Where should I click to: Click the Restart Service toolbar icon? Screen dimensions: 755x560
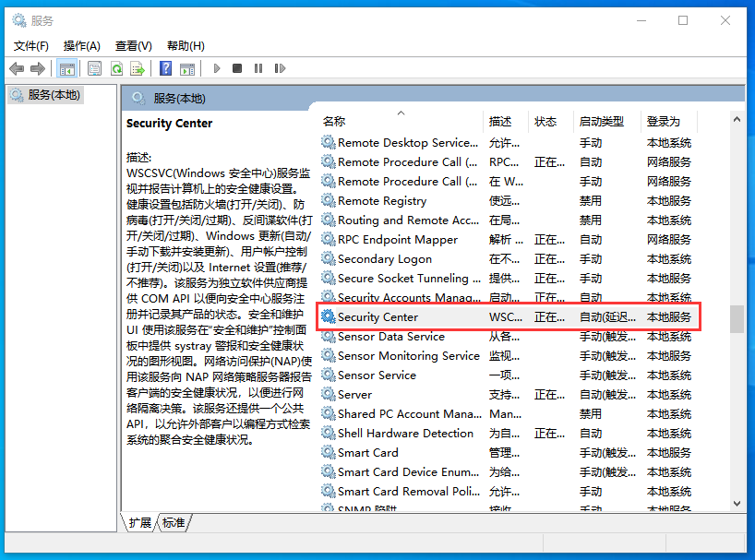point(279,68)
